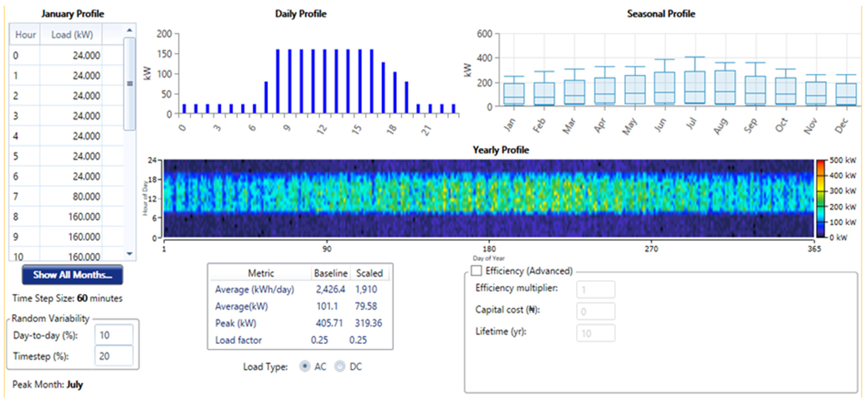Click the Baseline Average(kW) 101.1 value
Viewport: 868px width, 402px height.
coord(327,306)
